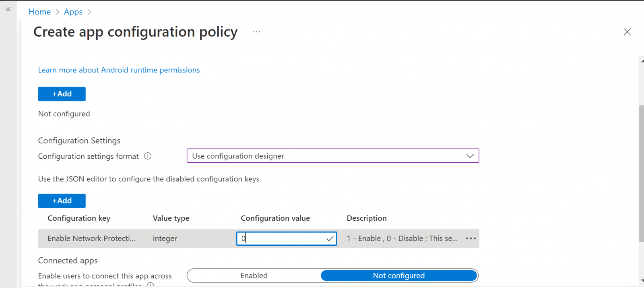Screen dimensions: 644x288
Task: Click +Add button for configuration keys
Action: point(62,201)
